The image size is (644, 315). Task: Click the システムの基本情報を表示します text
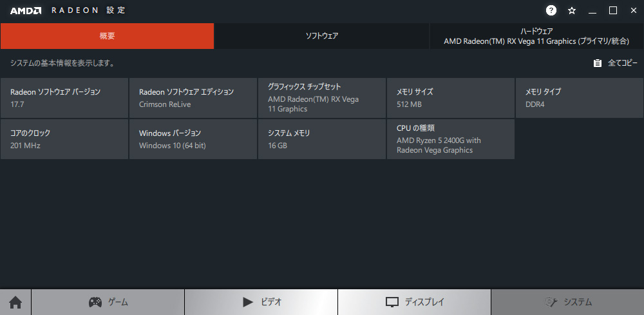click(62, 63)
